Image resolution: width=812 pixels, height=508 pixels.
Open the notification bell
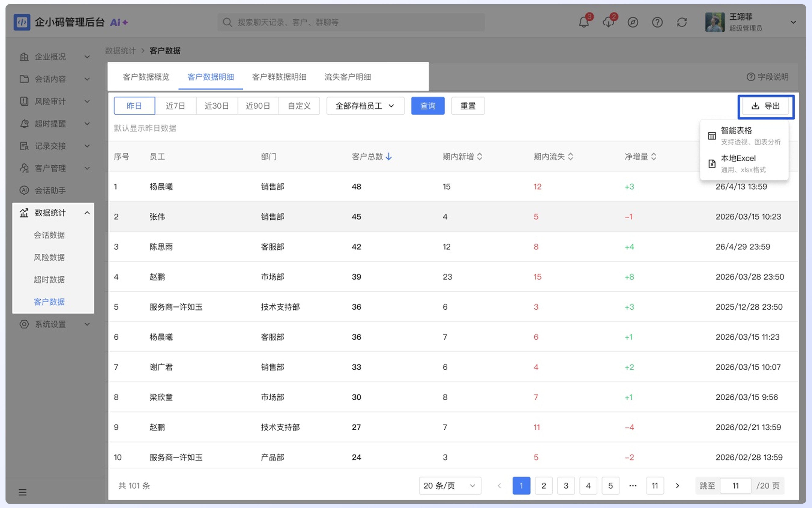[584, 22]
